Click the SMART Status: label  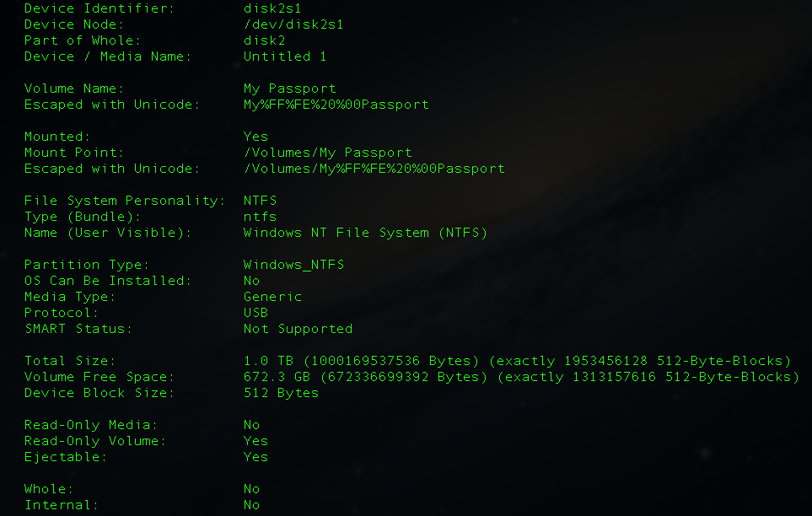point(78,329)
